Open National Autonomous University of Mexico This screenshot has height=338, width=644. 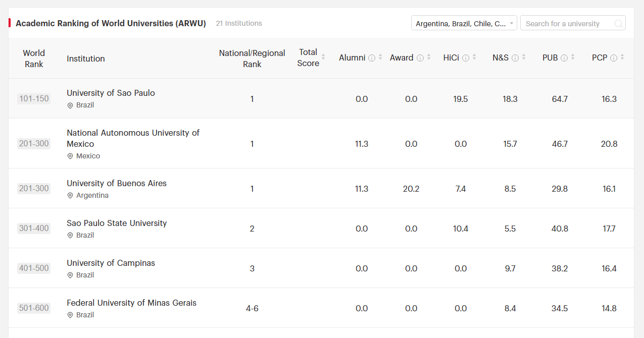[x=133, y=138]
